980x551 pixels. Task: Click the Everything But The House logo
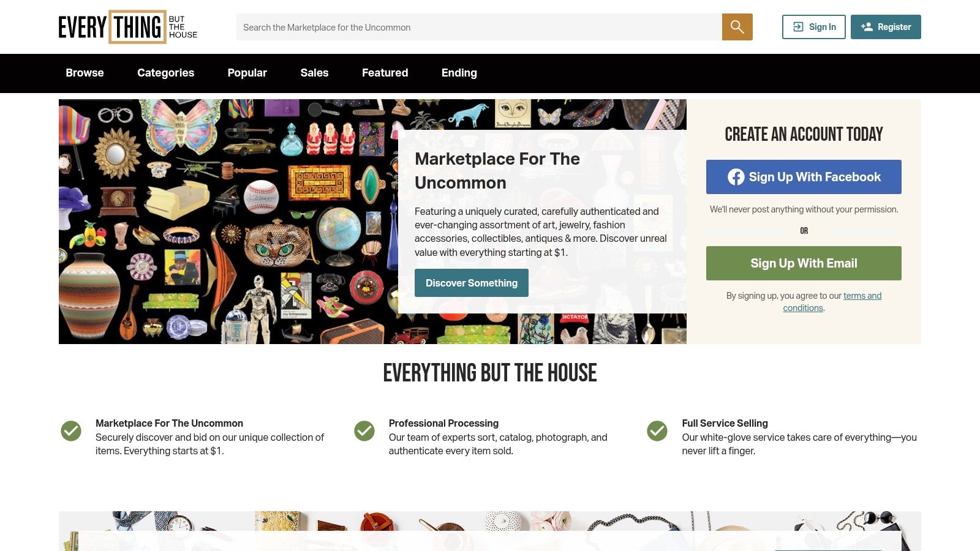[128, 27]
